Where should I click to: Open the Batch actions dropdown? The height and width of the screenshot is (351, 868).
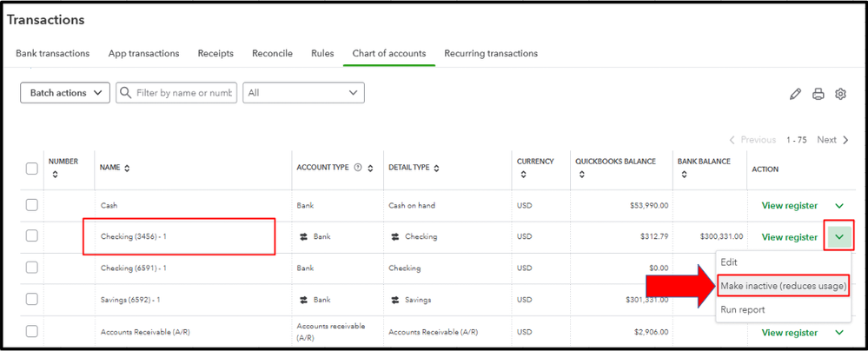tap(65, 93)
